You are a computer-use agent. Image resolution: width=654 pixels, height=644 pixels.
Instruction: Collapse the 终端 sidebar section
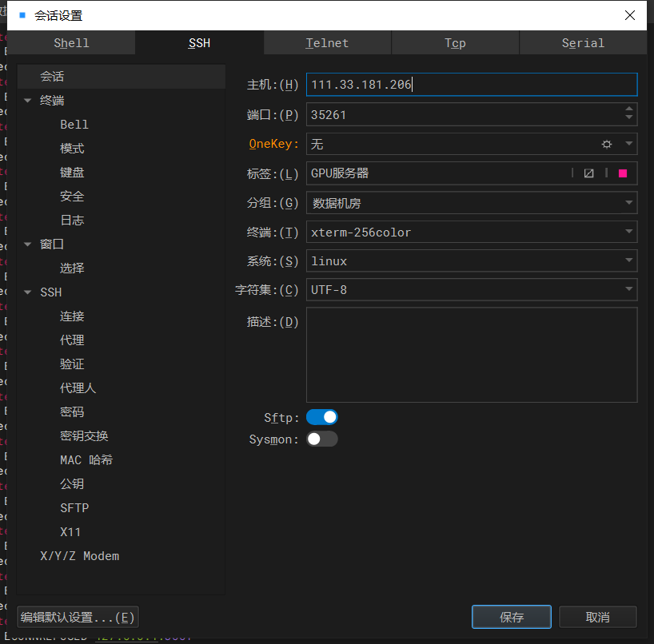27,100
